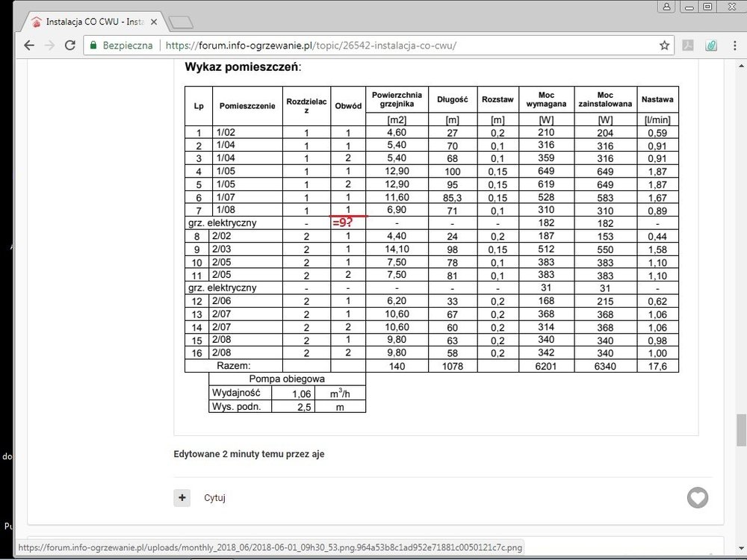
Task: Click the Chrome user profile button
Action: (666, 6)
